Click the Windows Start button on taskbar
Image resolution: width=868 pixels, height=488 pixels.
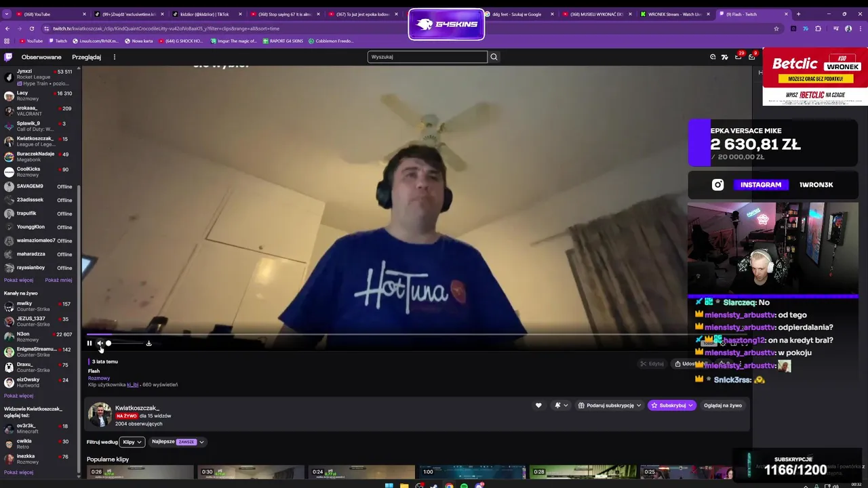coord(389,485)
